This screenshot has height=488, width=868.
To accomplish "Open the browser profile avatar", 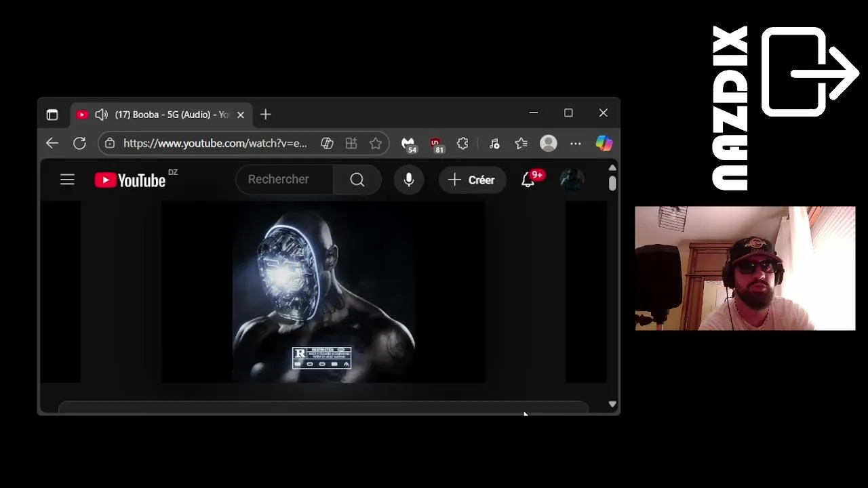I will pos(549,143).
